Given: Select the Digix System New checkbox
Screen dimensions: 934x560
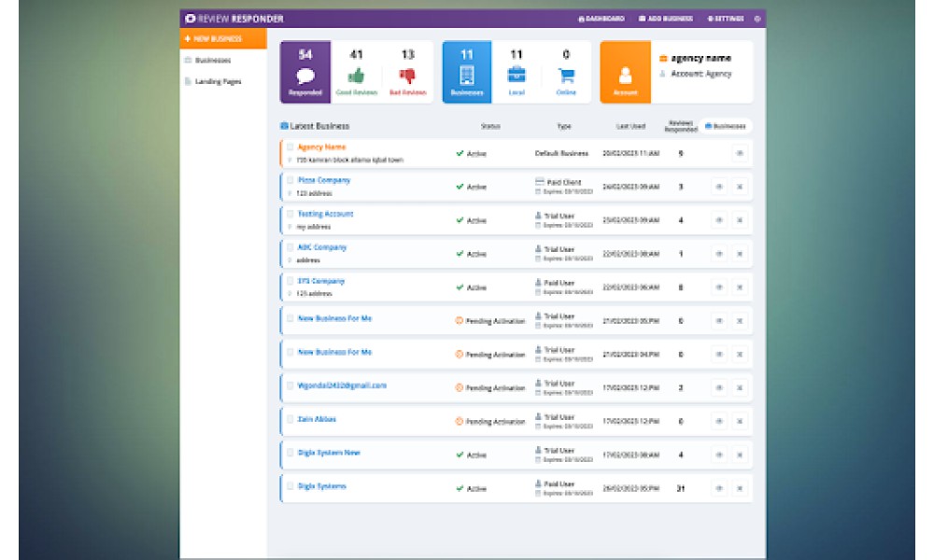Looking at the screenshot, I should pos(290,453).
